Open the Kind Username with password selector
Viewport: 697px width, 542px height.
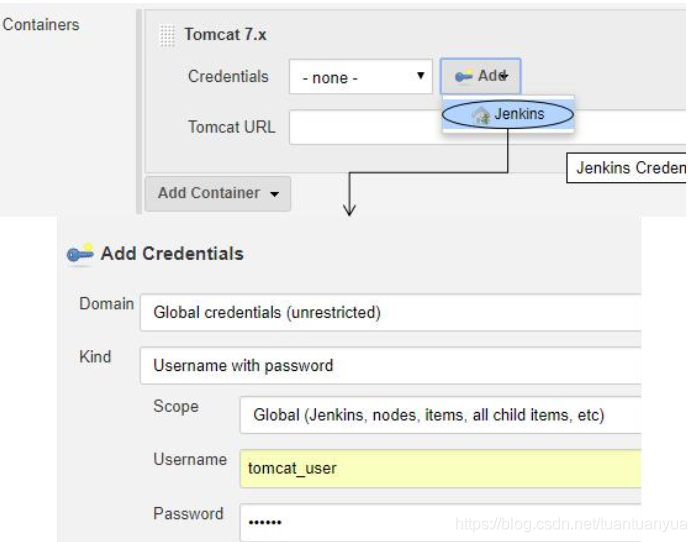pos(390,365)
